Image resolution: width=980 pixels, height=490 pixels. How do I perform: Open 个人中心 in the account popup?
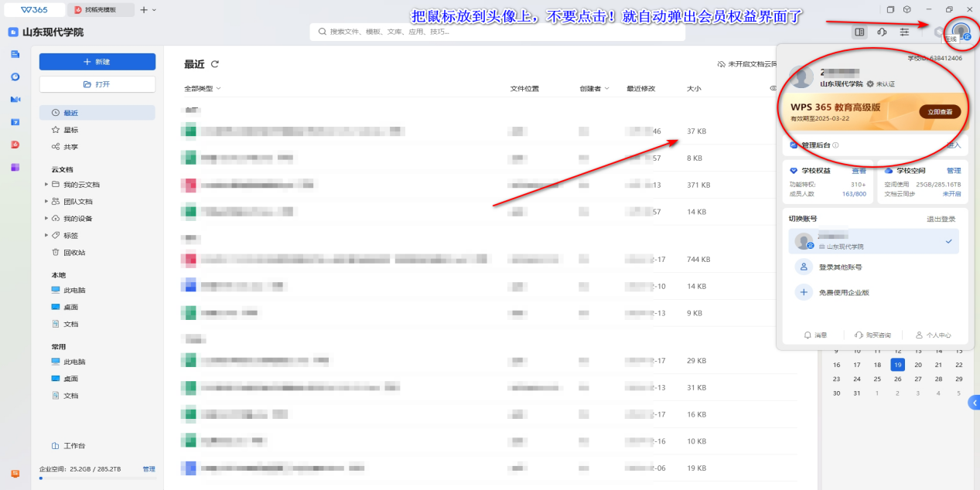(x=933, y=335)
